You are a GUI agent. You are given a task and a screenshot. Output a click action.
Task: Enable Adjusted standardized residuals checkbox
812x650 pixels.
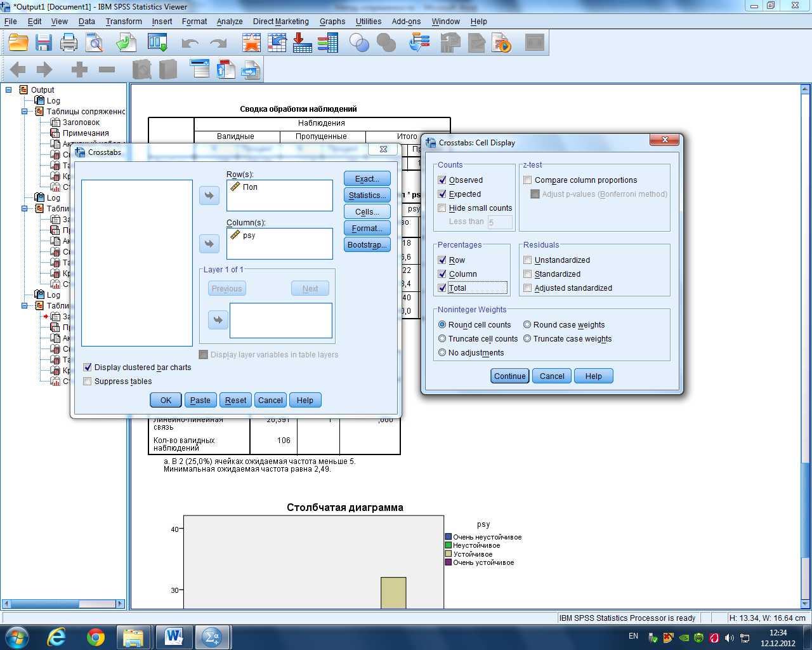coord(528,288)
